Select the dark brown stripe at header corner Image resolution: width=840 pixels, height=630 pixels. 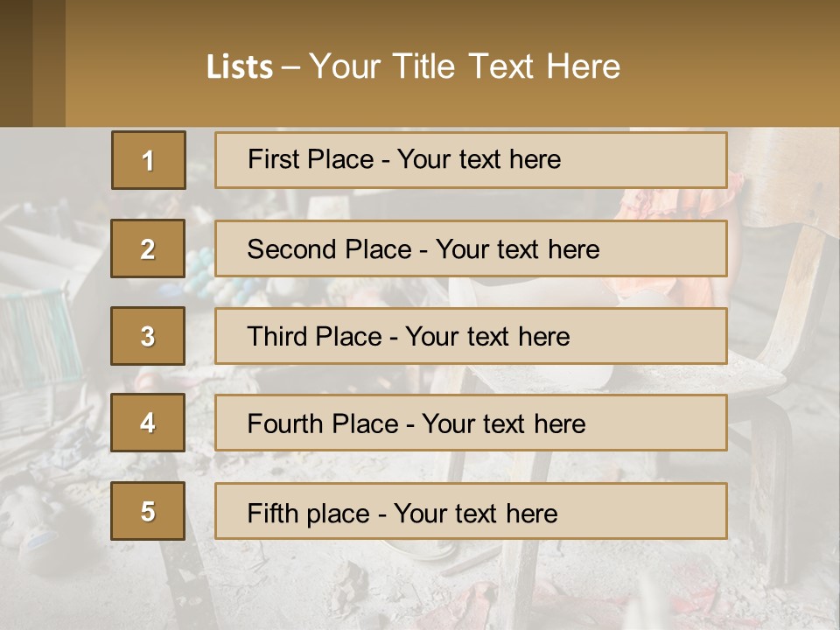pyautogui.click(x=16, y=63)
